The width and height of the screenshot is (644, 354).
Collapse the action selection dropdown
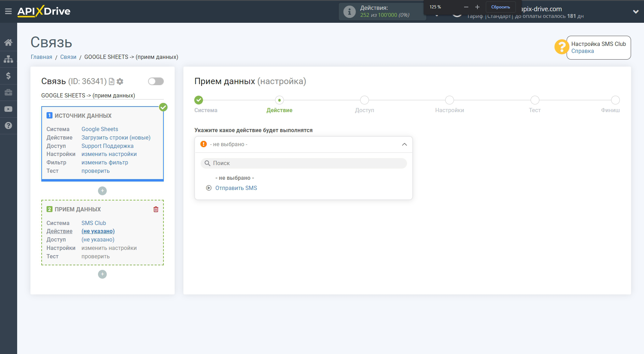pos(404,144)
